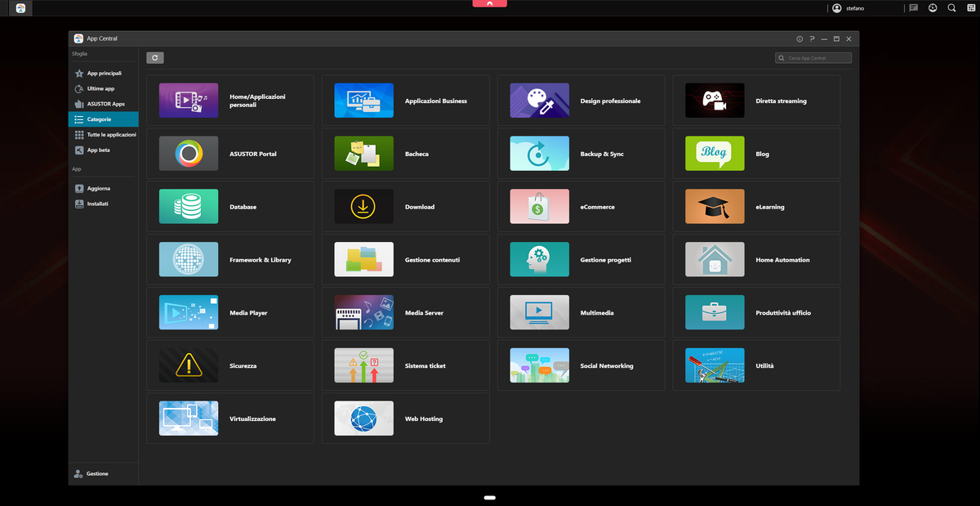Open the Sicurezza warning triangle icon
The width and height of the screenshot is (980, 506).
pyautogui.click(x=189, y=365)
